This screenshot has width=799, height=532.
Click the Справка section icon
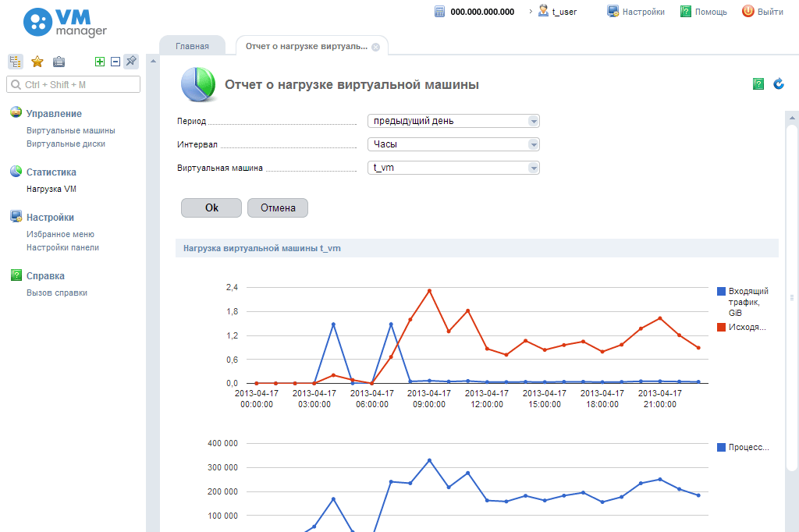click(x=16, y=275)
